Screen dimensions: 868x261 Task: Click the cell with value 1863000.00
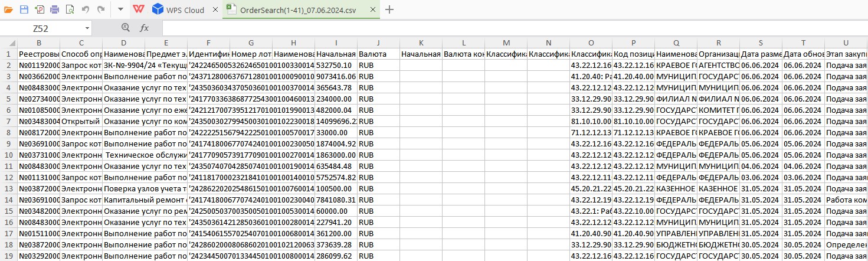(336, 155)
